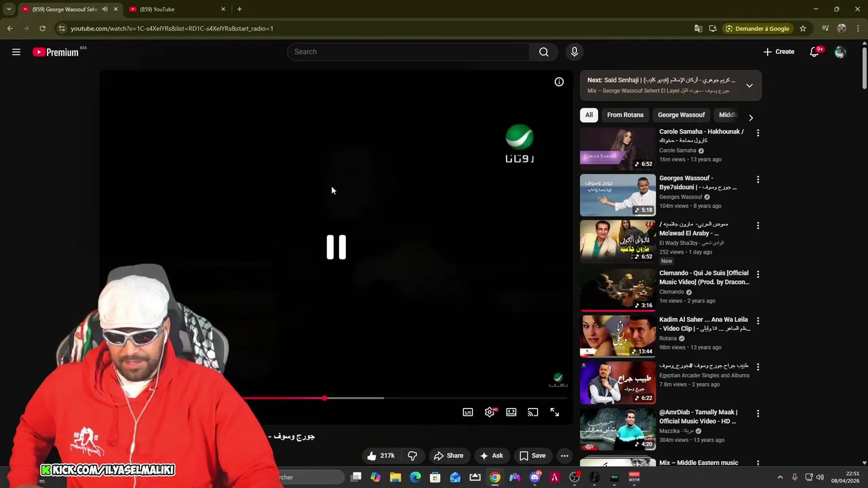
Task: Select the George Wassouf filter chip
Action: pos(682,115)
